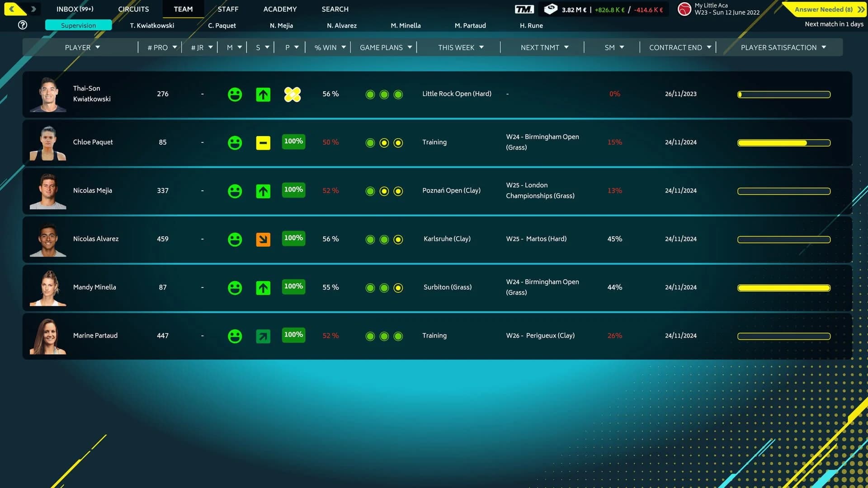Toggle the first game plan dot for Marine Partaud
The height and width of the screenshot is (488, 868).
pyautogui.click(x=370, y=336)
